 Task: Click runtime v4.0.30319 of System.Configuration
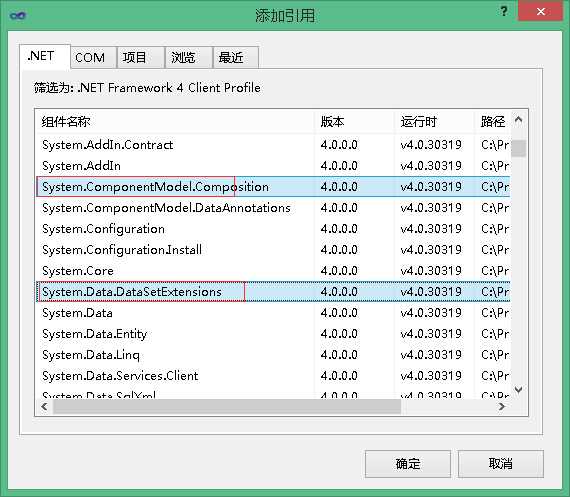[x=431, y=229]
